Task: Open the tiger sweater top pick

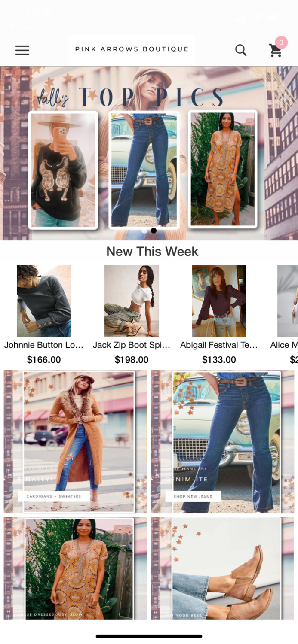Action: pyautogui.click(x=63, y=170)
